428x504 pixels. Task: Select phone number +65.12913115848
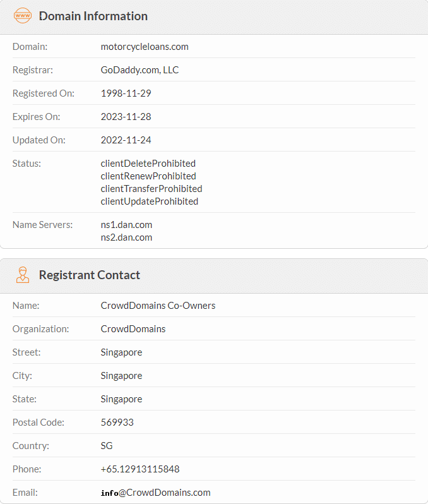(140, 469)
